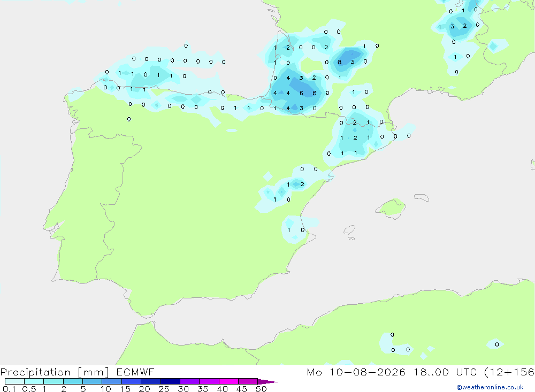Click the 40–45 mm bright magenta legend swatch

[x=228, y=381]
